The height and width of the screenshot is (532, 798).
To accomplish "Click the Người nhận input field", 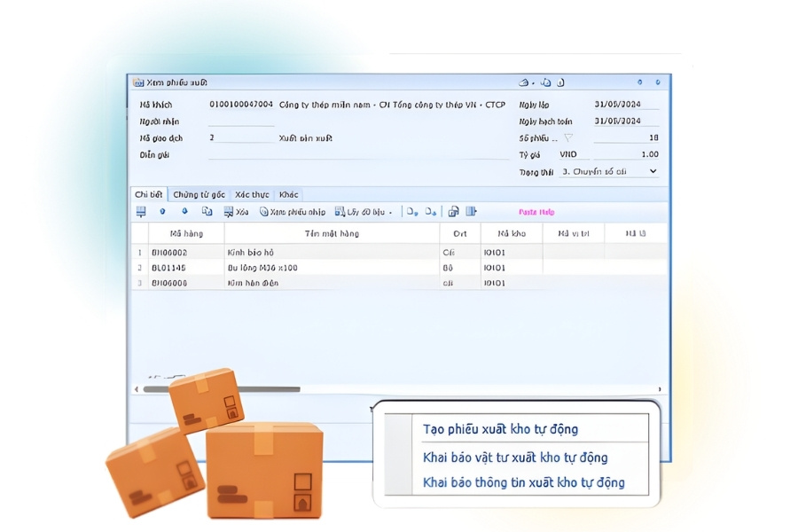I will click(x=241, y=121).
